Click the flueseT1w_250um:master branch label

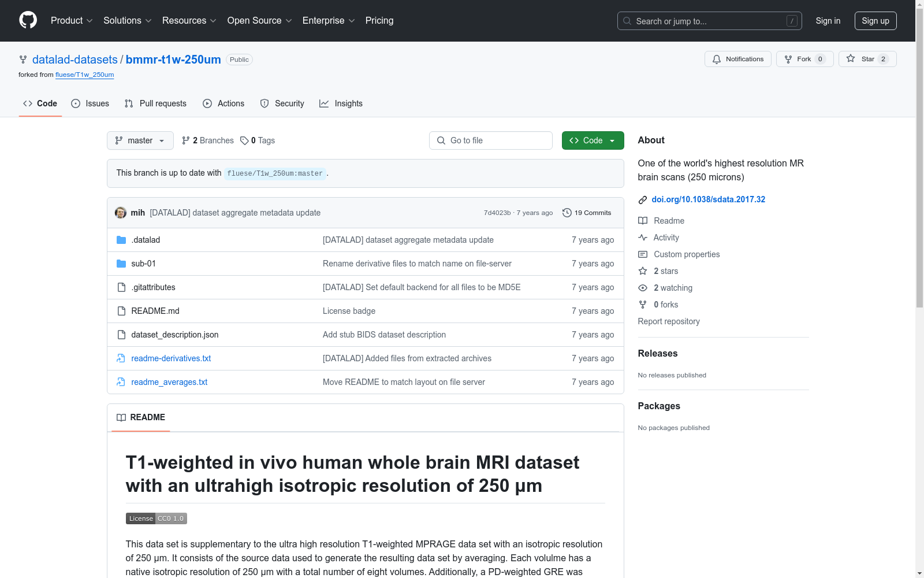275,173
